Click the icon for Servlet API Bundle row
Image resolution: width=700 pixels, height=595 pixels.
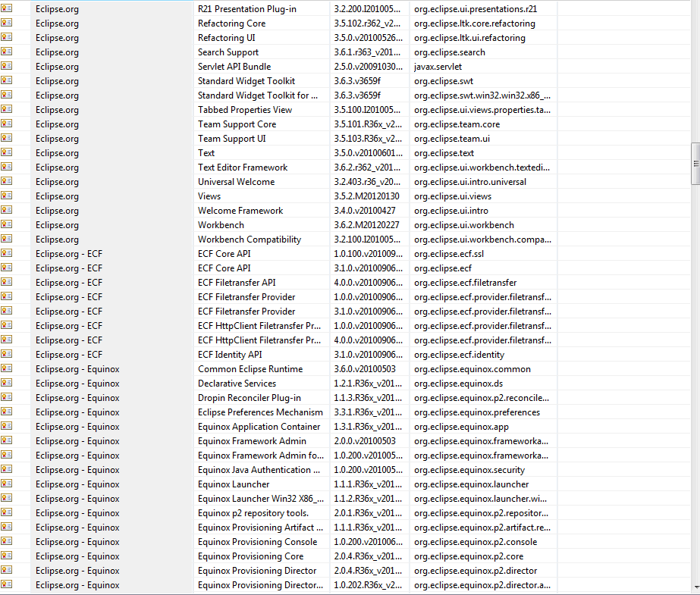pos(6,66)
